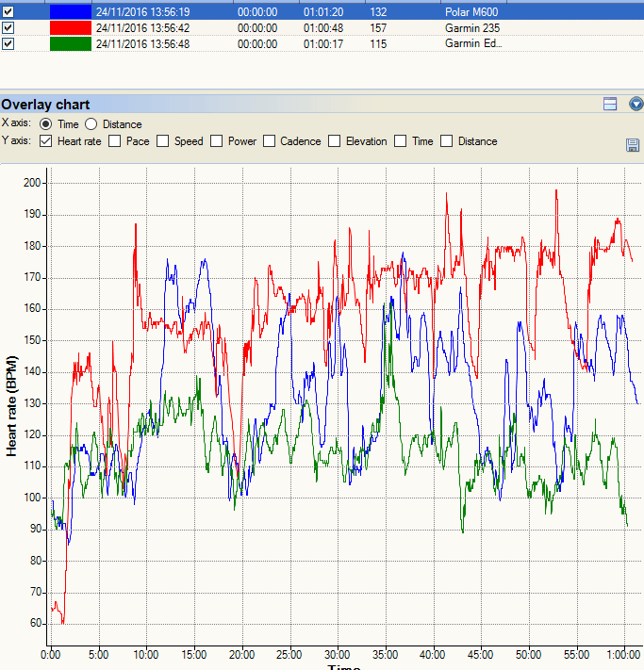
Task: Enable the Pace Y axis checkbox
Action: point(115,141)
